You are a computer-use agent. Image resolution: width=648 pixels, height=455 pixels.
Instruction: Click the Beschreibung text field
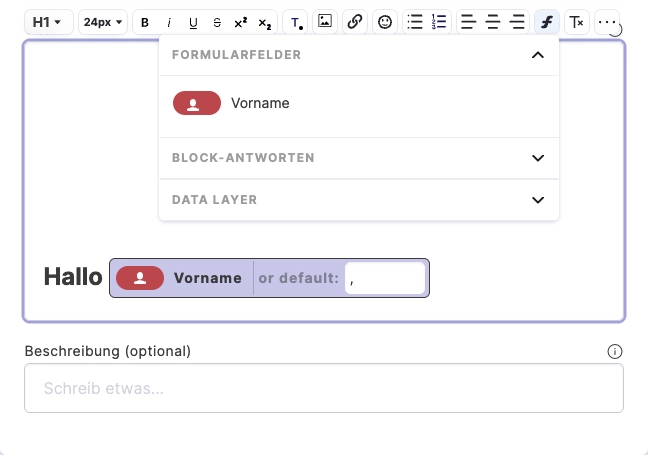tap(323, 388)
